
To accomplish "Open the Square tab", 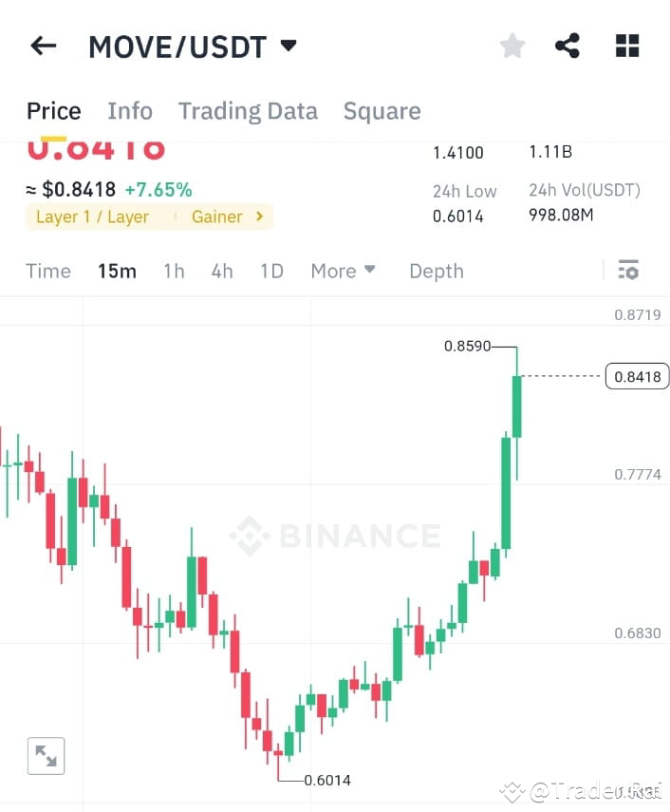I will (x=382, y=111).
